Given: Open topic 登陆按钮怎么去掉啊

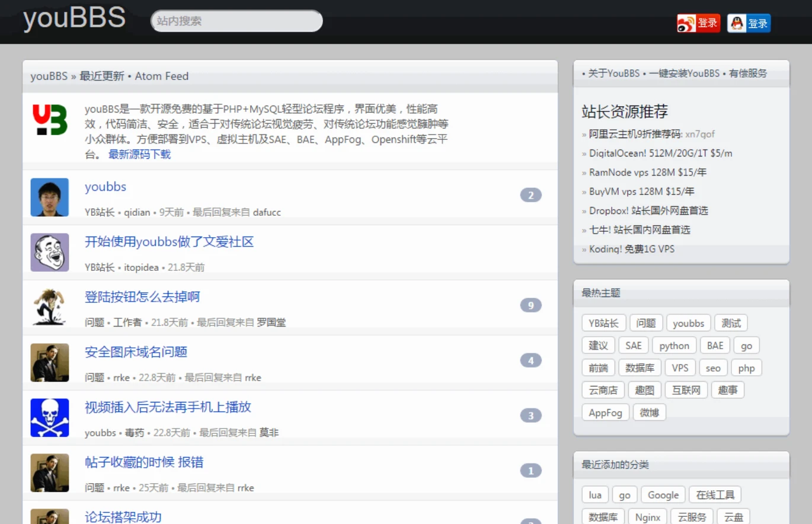Looking at the screenshot, I should point(142,297).
